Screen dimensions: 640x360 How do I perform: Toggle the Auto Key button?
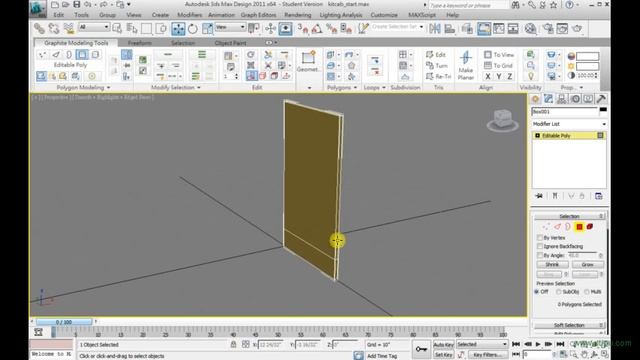(x=443, y=345)
